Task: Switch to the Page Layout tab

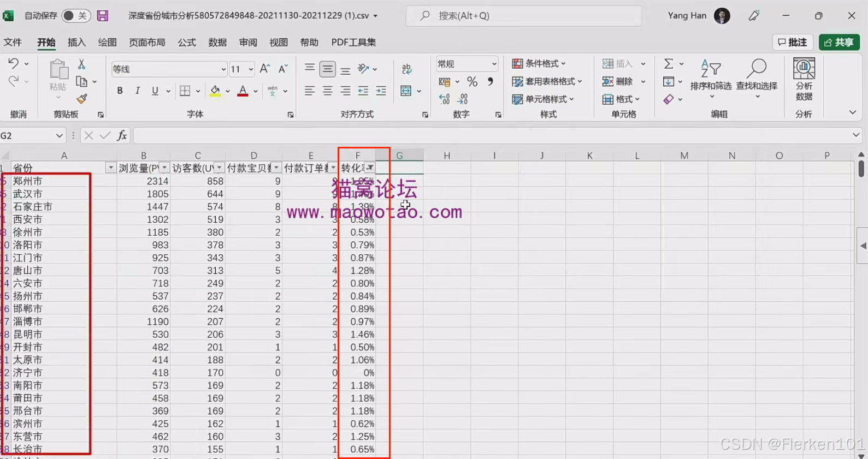Action: coord(147,42)
